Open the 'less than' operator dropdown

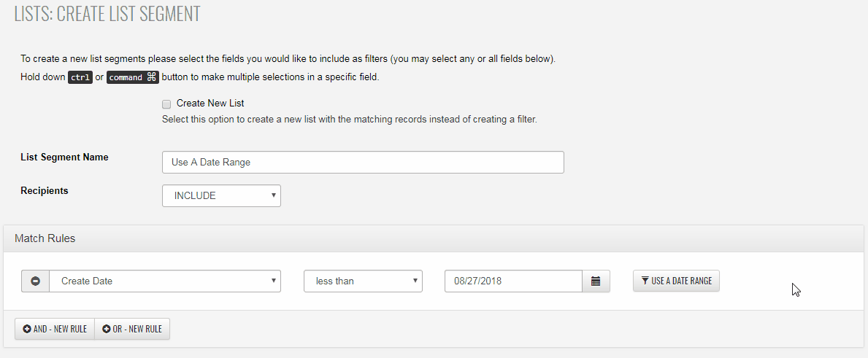(x=363, y=281)
